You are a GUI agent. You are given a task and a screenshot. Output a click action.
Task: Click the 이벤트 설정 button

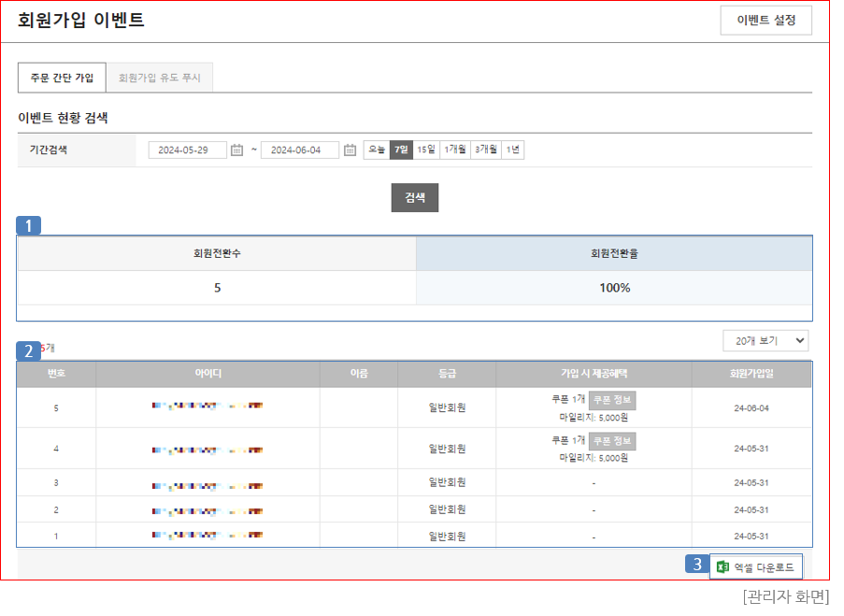pyautogui.click(x=765, y=21)
